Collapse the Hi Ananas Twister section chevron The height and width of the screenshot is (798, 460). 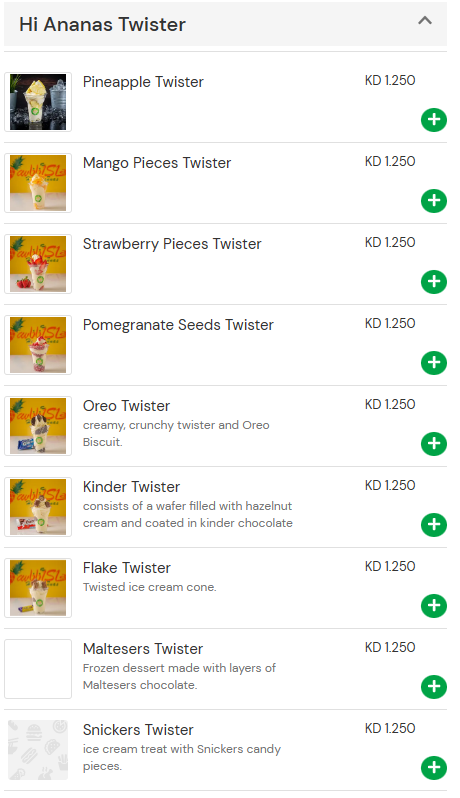point(425,21)
